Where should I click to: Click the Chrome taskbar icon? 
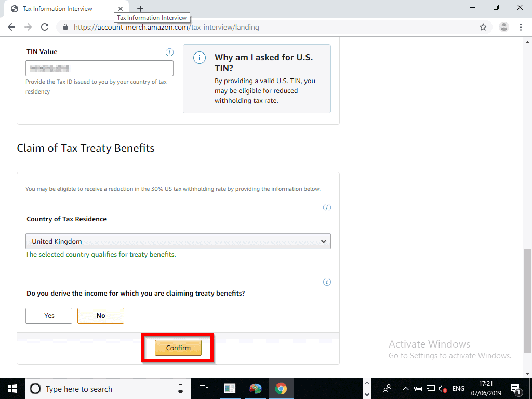[x=281, y=389]
